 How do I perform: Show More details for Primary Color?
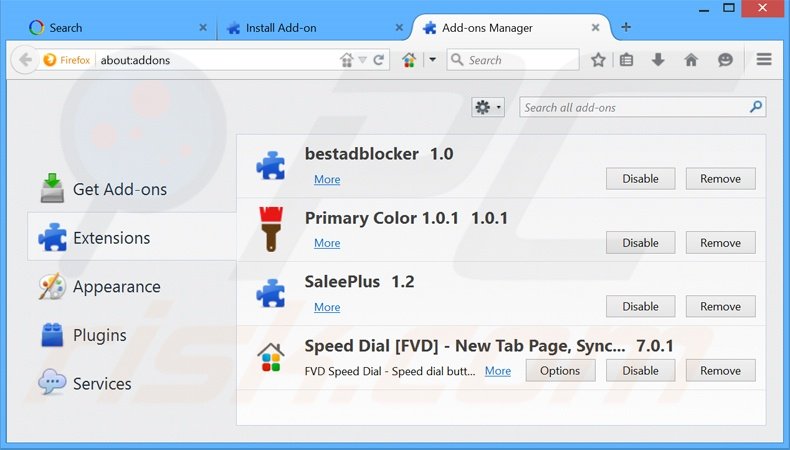(327, 243)
